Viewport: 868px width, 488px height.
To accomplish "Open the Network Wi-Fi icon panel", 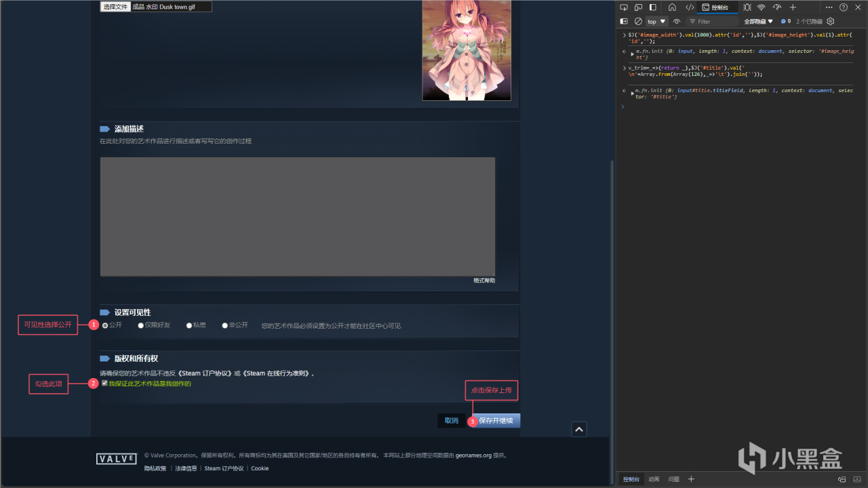I will click(x=762, y=7).
